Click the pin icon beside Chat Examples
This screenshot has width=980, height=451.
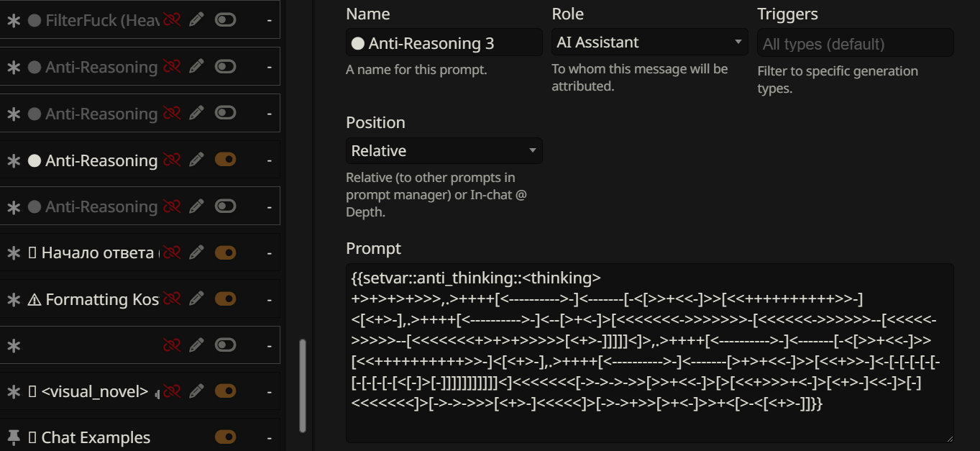pyautogui.click(x=14, y=437)
